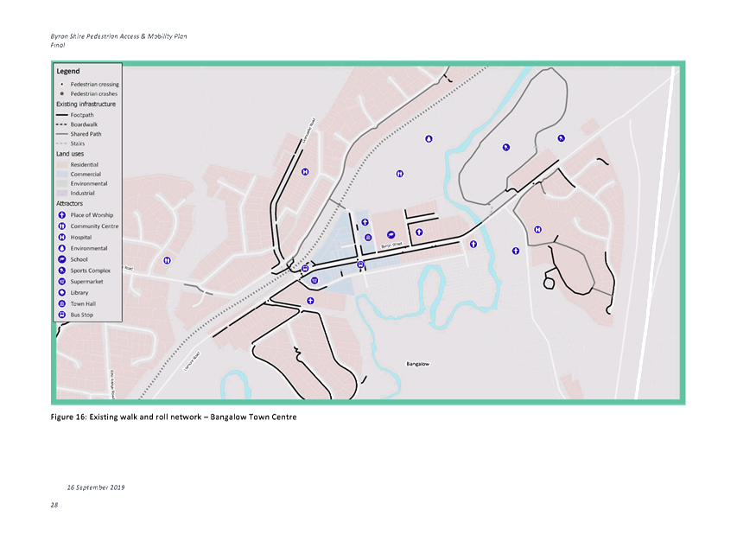Select hospital marker beside Granuaille Road footpath
This screenshot has width=756, height=535.
[x=305, y=172]
